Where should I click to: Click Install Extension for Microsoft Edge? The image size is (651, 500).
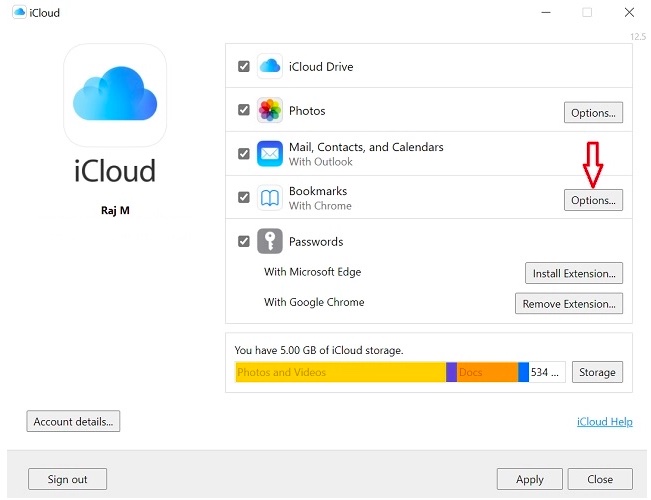(574, 273)
